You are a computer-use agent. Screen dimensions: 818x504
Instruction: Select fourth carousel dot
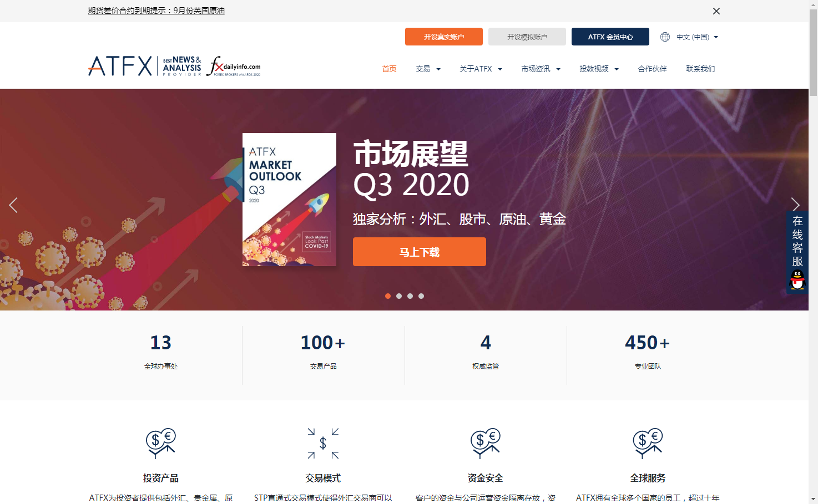point(421,296)
